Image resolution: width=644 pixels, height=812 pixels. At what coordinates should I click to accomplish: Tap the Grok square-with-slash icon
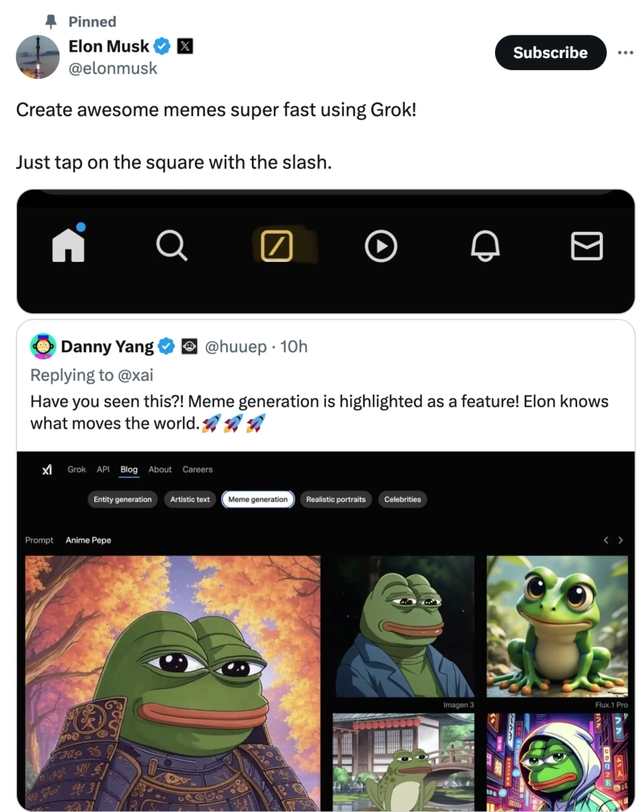(x=277, y=246)
